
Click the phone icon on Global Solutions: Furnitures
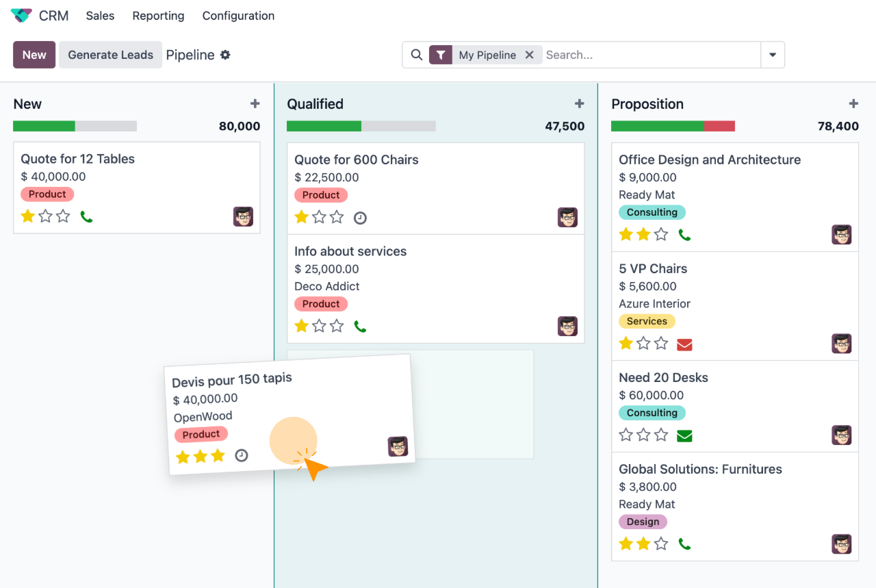pos(684,544)
